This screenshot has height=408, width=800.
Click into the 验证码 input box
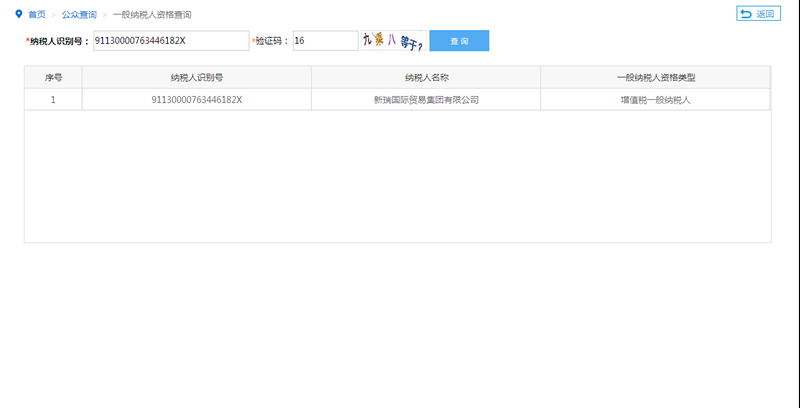[x=325, y=41]
